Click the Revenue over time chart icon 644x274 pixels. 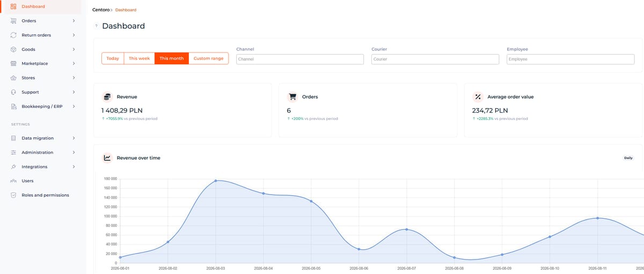[107, 158]
